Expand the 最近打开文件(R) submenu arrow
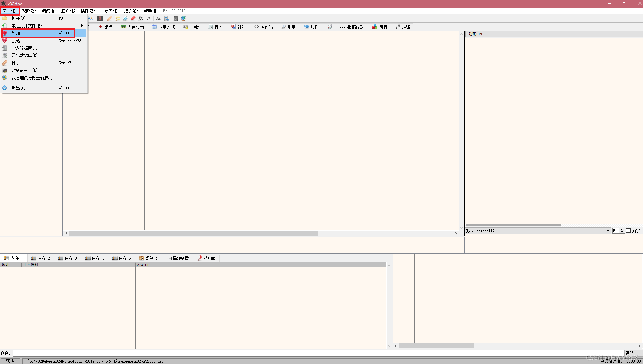Screen dimensions: 643x364 point(82,26)
